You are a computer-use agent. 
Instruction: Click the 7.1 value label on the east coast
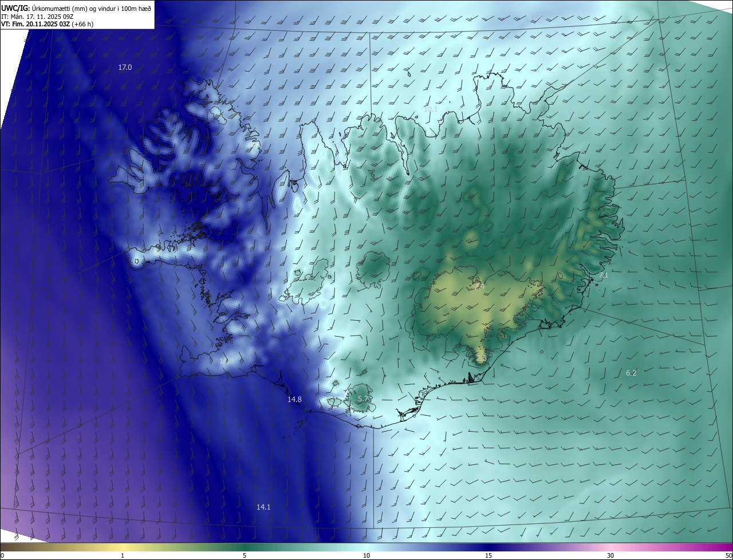[x=603, y=275]
